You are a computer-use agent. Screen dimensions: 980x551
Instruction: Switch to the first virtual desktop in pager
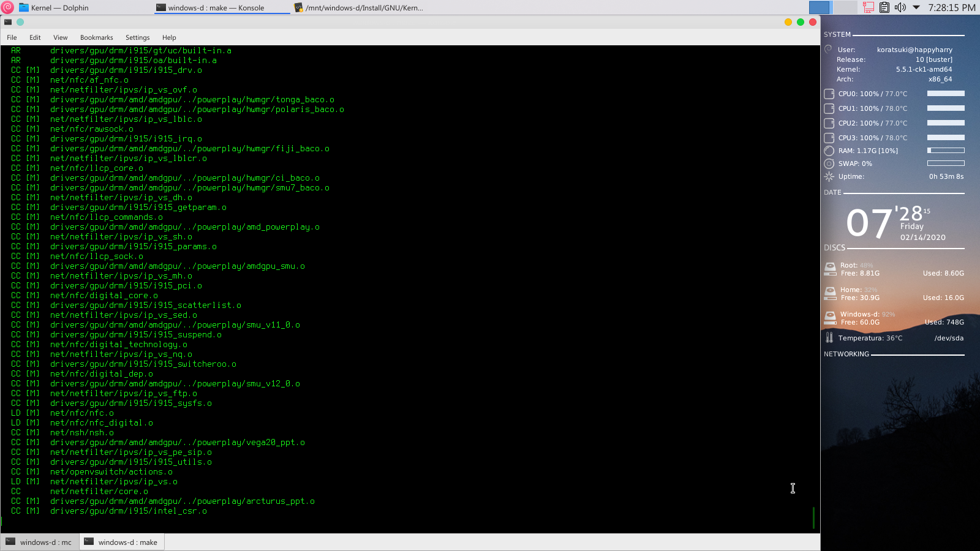820,7
